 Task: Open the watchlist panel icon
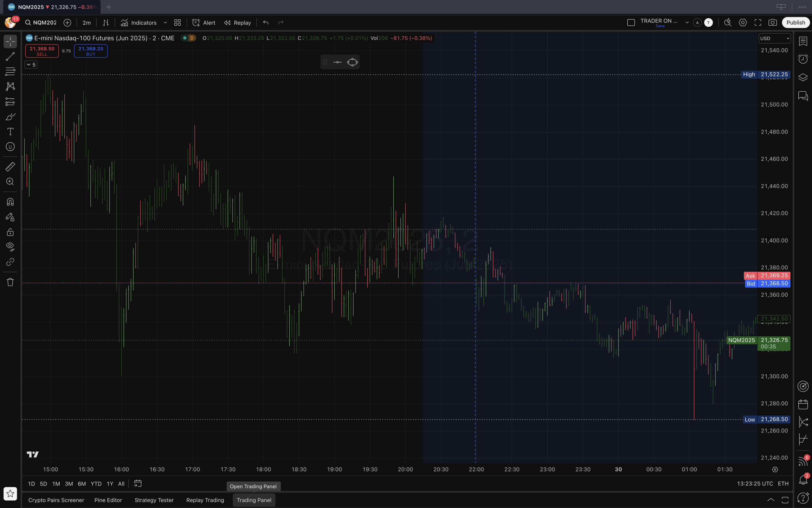point(803,41)
